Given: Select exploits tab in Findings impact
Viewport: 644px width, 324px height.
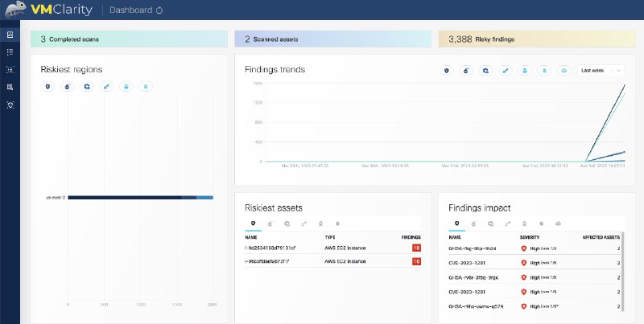Looking at the screenshot, I should (x=473, y=224).
